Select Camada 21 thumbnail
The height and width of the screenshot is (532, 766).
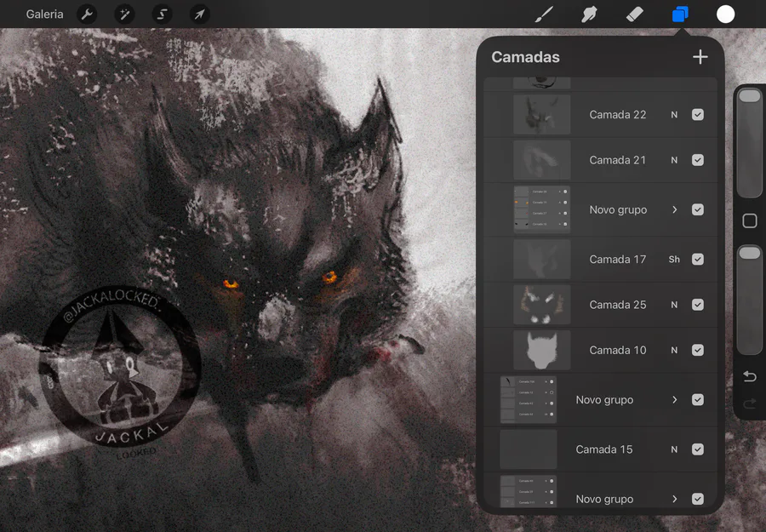pos(542,160)
